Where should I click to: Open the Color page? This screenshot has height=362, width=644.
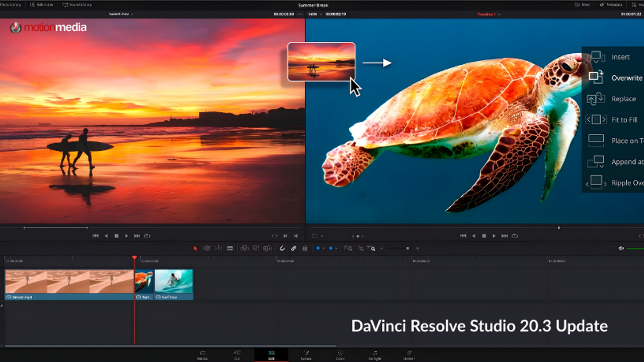[x=340, y=354]
